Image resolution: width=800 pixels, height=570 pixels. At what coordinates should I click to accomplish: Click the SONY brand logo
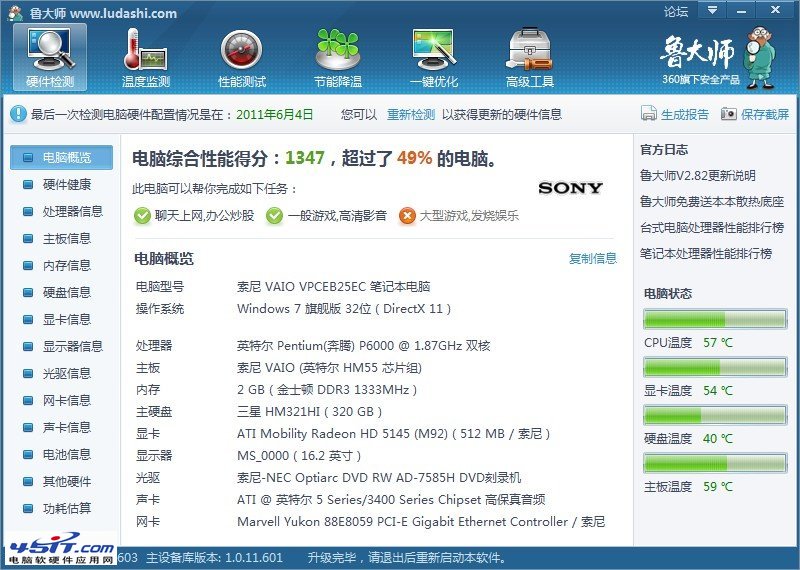point(570,188)
